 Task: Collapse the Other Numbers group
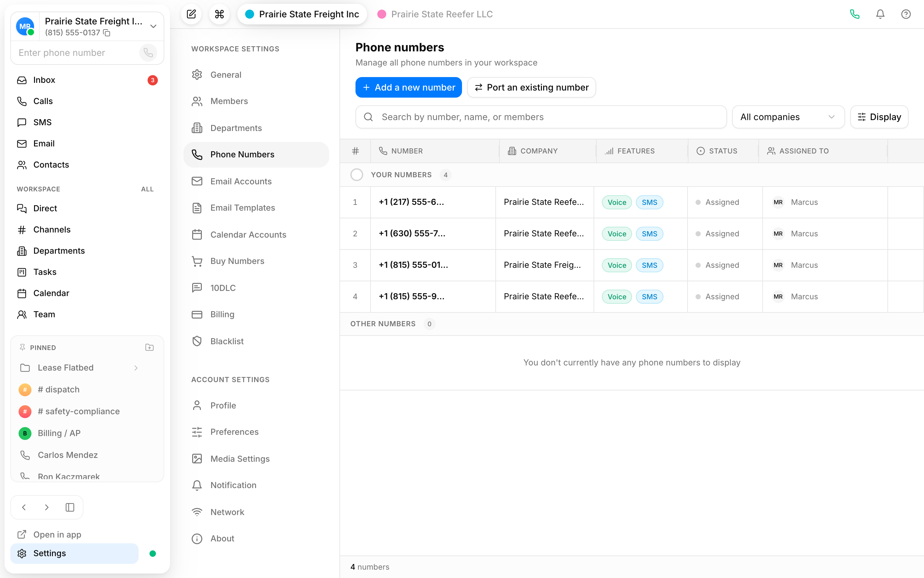click(x=382, y=324)
